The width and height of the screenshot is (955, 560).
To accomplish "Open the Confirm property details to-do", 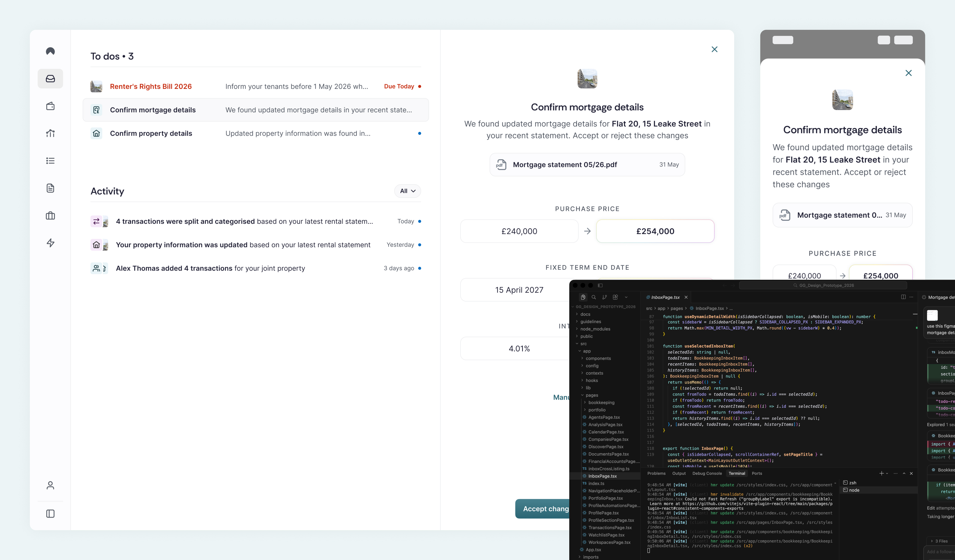I will pos(256,133).
